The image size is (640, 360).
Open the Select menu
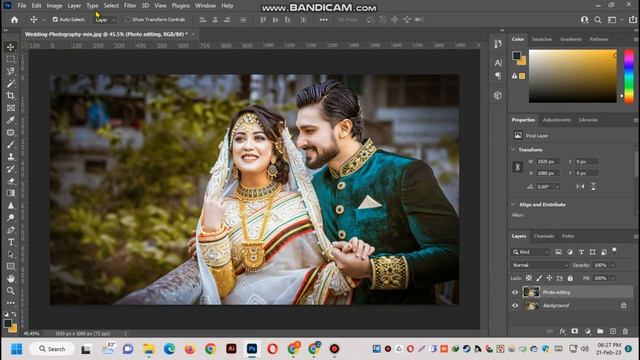tap(111, 6)
